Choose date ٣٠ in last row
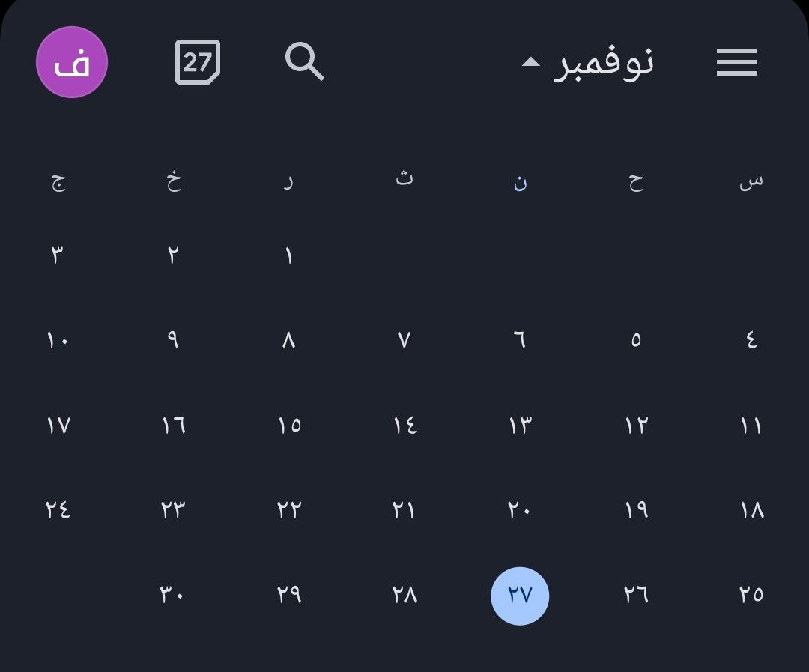The image size is (809, 672). (173, 596)
